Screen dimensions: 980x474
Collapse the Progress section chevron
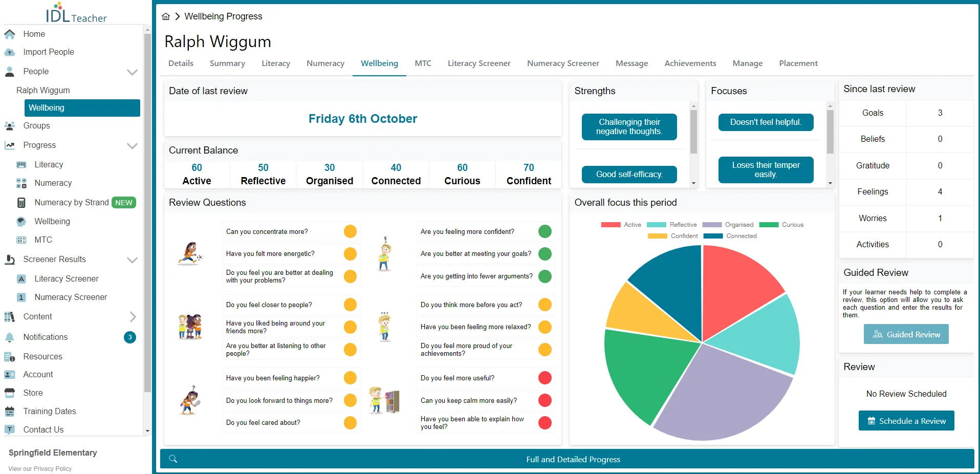click(132, 146)
